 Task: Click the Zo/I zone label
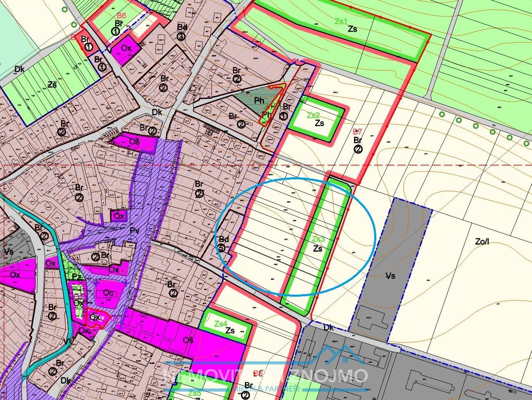tap(482, 242)
